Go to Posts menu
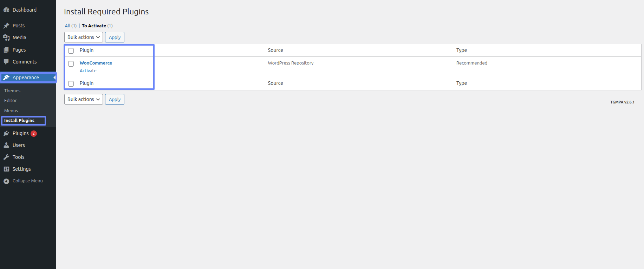Image resolution: width=644 pixels, height=269 pixels. click(x=19, y=26)
